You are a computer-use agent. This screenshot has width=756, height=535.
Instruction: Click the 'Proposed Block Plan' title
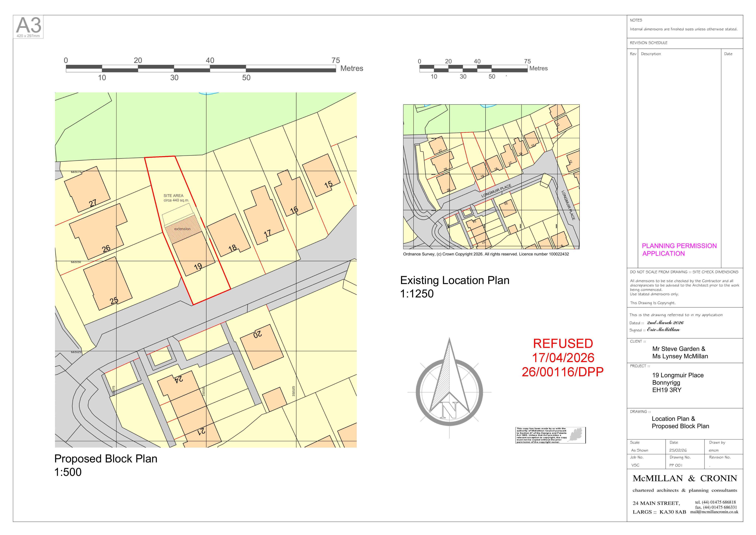[x=106, y=459]
